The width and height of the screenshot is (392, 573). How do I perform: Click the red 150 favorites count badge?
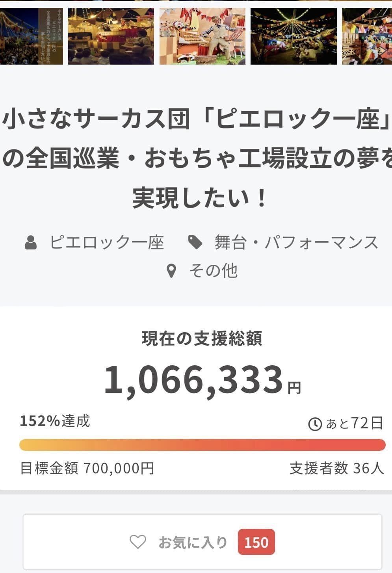257,542
